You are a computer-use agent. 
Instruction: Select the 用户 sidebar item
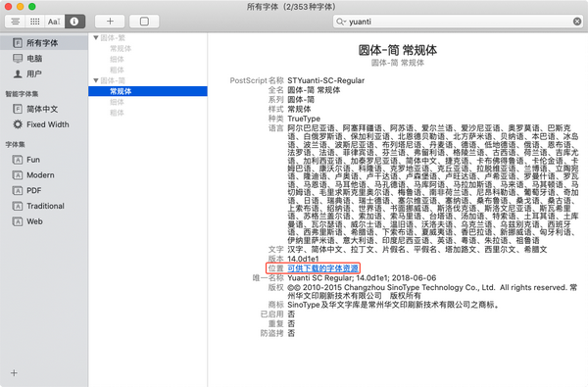tap(44, 73)
